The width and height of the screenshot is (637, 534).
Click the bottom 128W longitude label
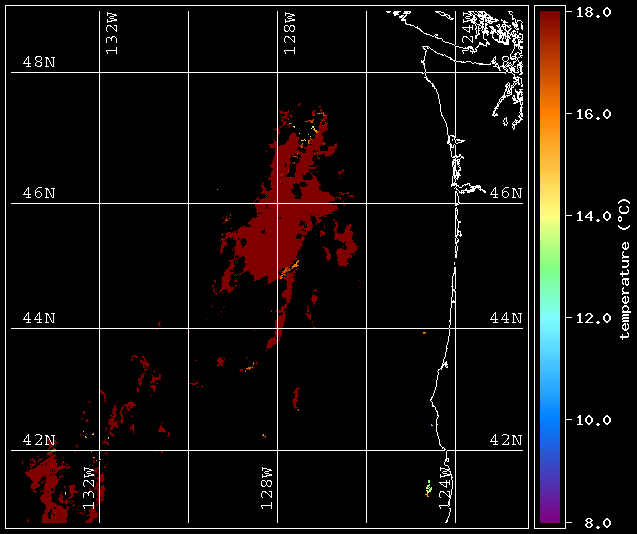(267, 488)
